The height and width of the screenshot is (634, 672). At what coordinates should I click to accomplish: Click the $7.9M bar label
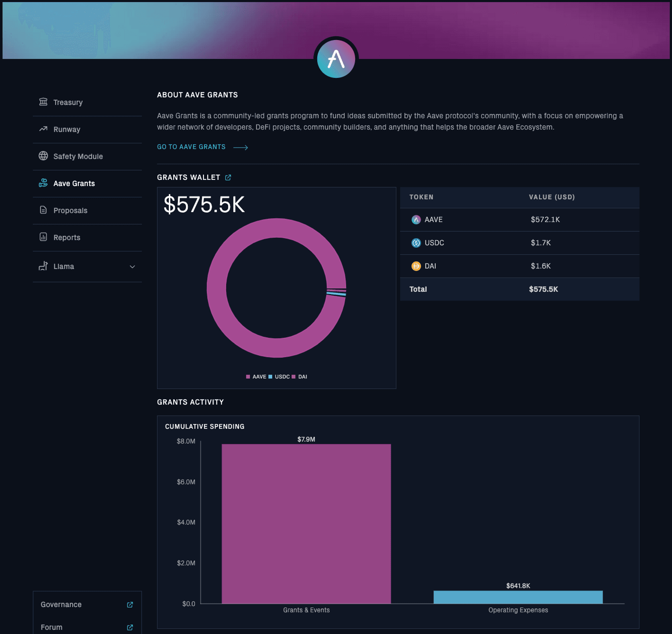click(306, 439)
